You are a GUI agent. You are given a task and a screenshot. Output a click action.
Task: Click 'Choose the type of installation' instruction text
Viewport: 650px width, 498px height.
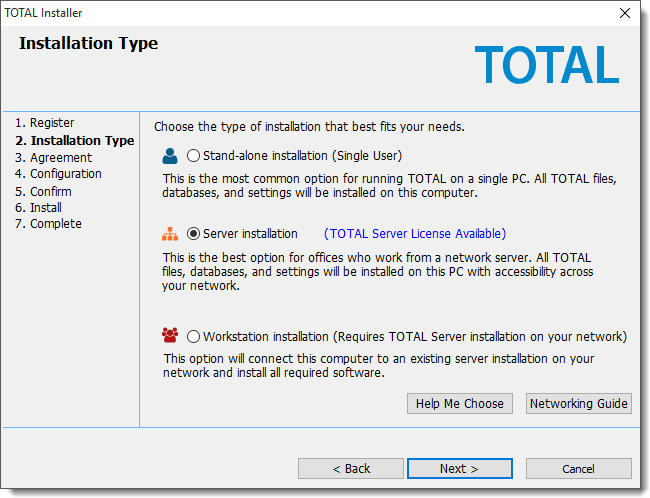(x=309, y=126)
